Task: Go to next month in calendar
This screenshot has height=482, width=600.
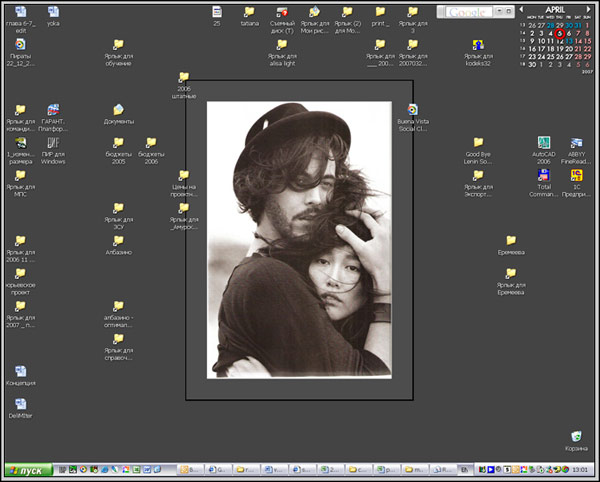Action: [x=589, y=9]
